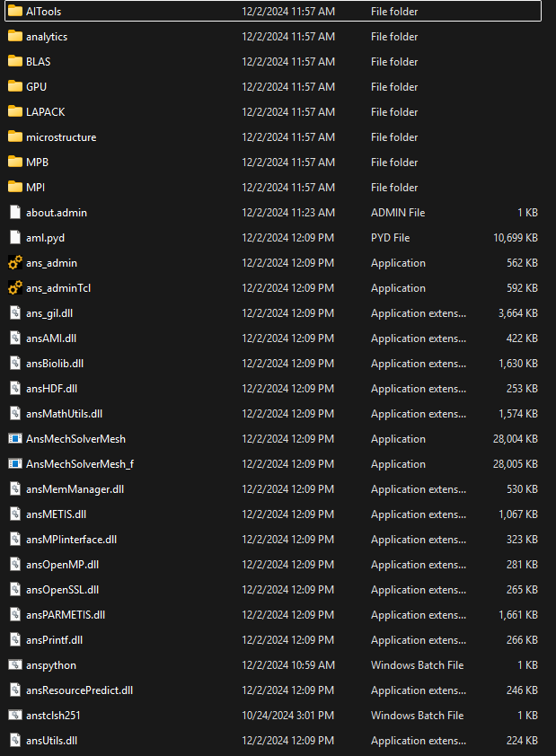Viewport: 556px width, 756px height.
Task: Click the 3,664 KB size value
Action: click(x=518, y=313)
